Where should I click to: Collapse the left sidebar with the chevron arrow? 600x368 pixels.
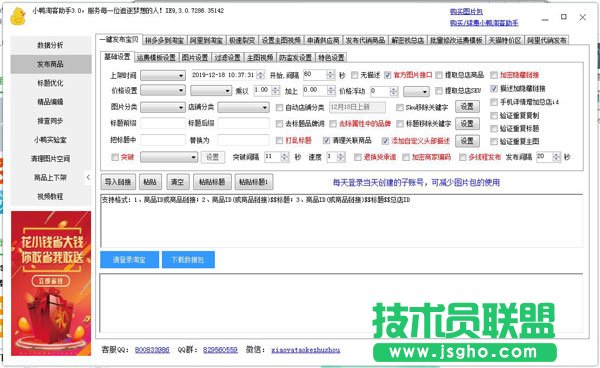click(88, 177)
